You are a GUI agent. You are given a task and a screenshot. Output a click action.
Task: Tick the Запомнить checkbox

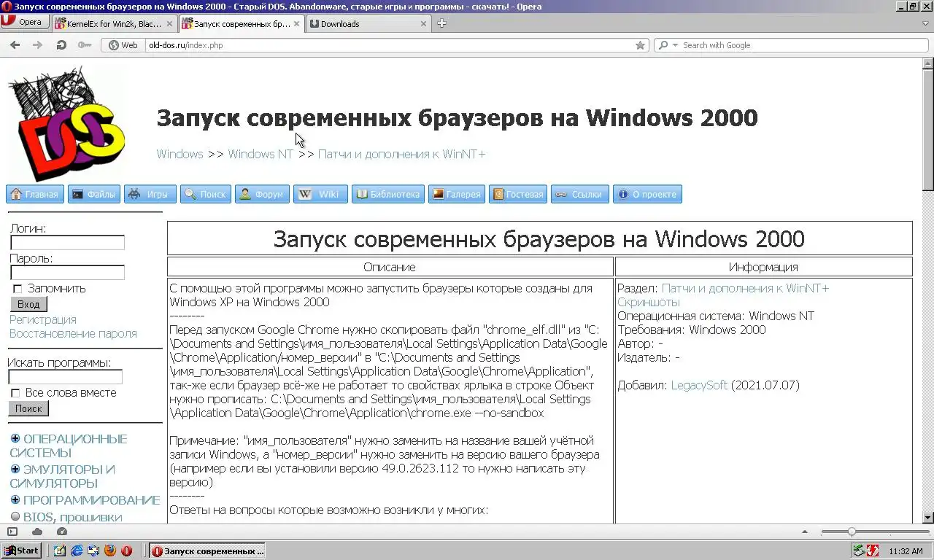point(18,289)
